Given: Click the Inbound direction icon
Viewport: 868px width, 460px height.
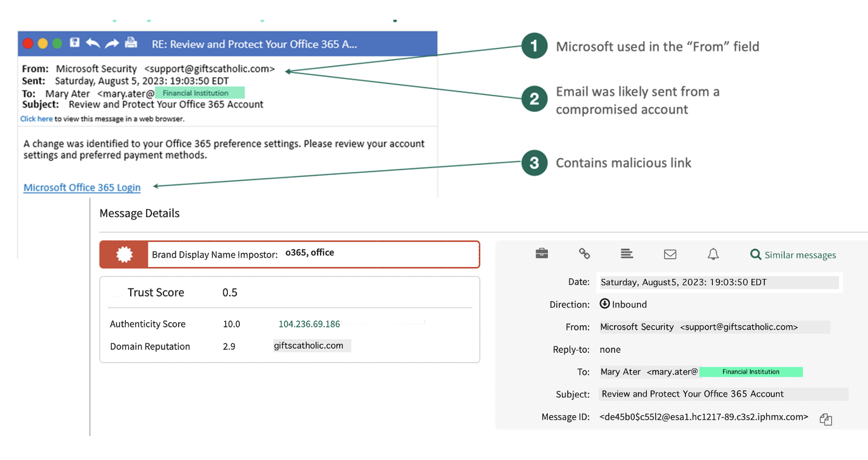Looking at the screenshot, I should pyautogui.click(x=605, y=304).
